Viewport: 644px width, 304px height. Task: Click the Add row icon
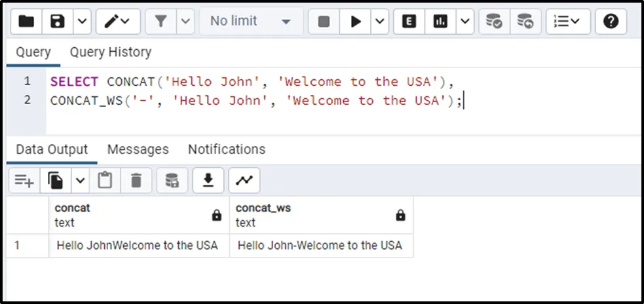(x=24, y=180)
